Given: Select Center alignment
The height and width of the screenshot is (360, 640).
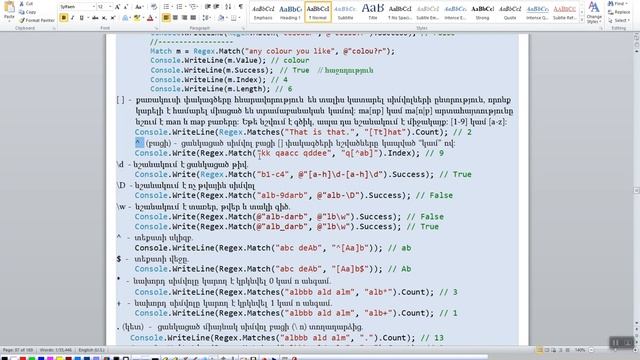Looking at the screenshot, I should point(175,18).
